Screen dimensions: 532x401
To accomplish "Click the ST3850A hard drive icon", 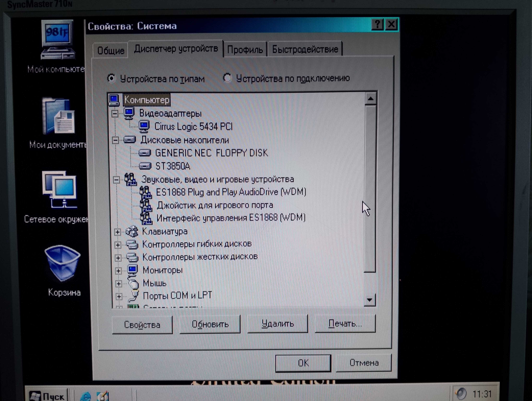I will pos(145,166).
